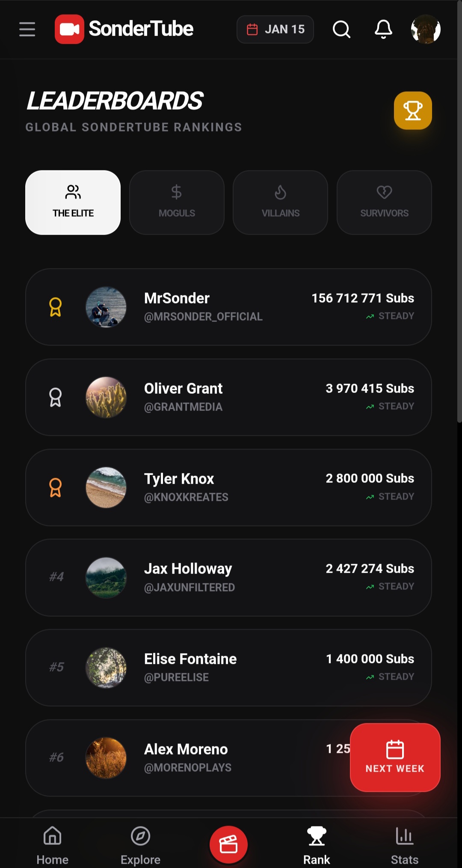Select the Jax Holloway ranking row
Viewport: 462px width, 868px height.
[228, 577]
